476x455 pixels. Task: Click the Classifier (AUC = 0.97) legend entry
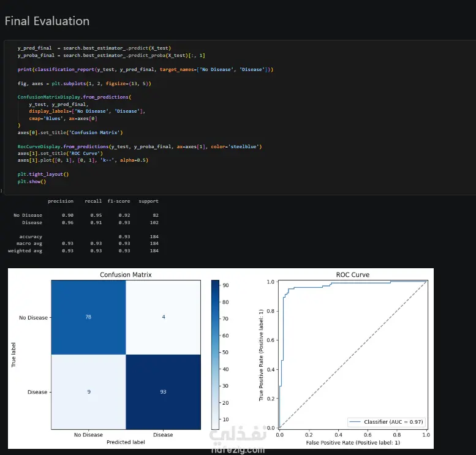(386, 422)
